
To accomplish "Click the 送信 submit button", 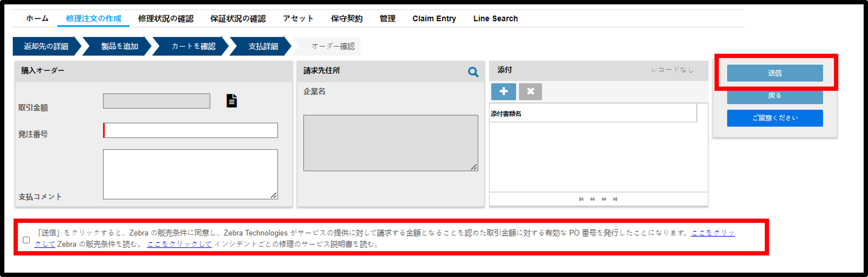I will pyautogui.click(x=775, y=73).
